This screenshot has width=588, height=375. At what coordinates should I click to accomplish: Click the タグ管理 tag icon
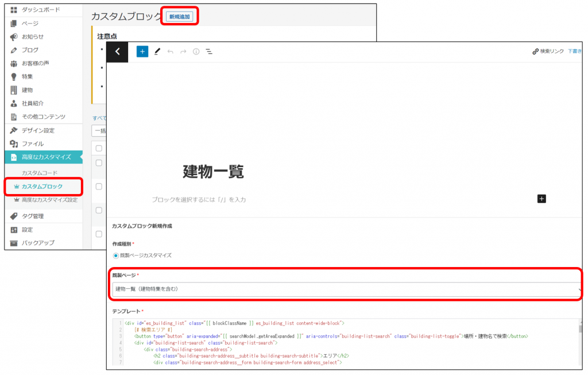(14, 216)
